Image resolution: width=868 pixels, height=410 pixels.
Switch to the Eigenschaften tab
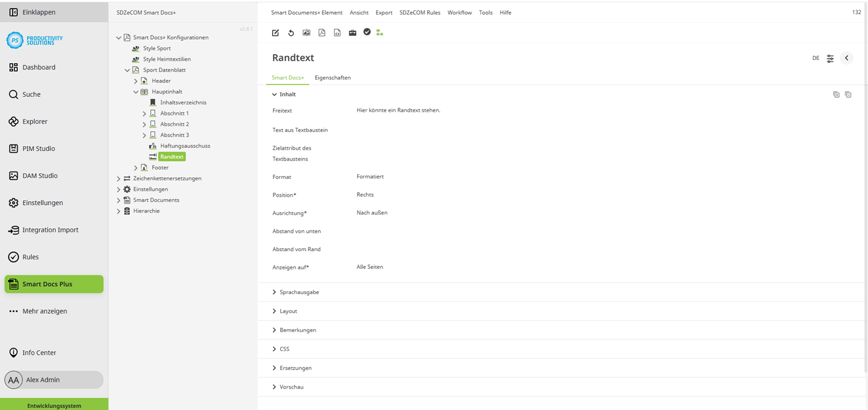tap(333, 77)
